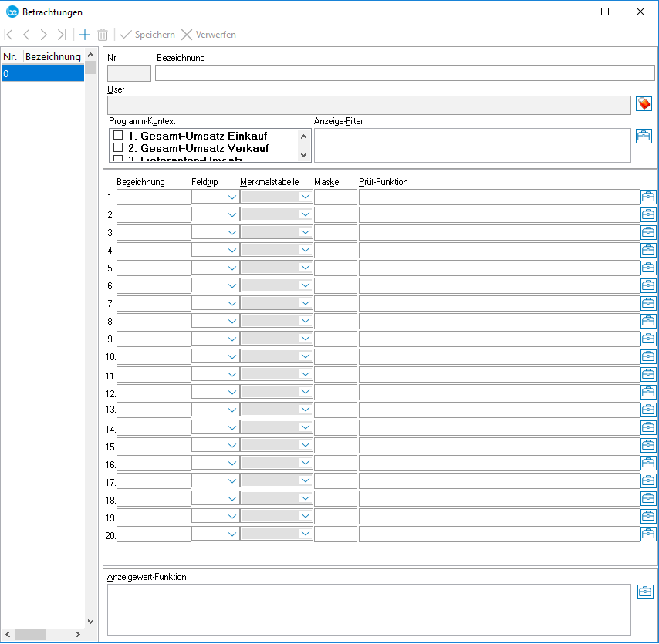This screenshot has height=644, width=659.
Task: Go to previous record arrow
Action: click(x=26, y=35)
